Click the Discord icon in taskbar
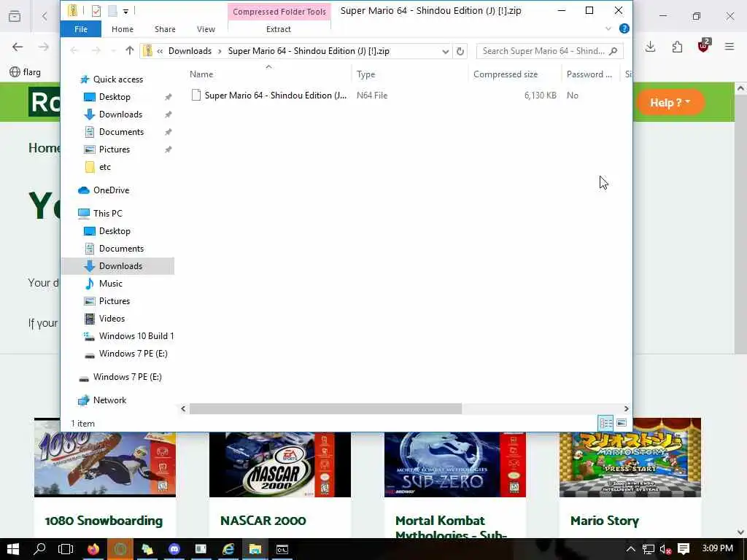The width and height of the screenshot is (747, 560). tap(174, 550)
